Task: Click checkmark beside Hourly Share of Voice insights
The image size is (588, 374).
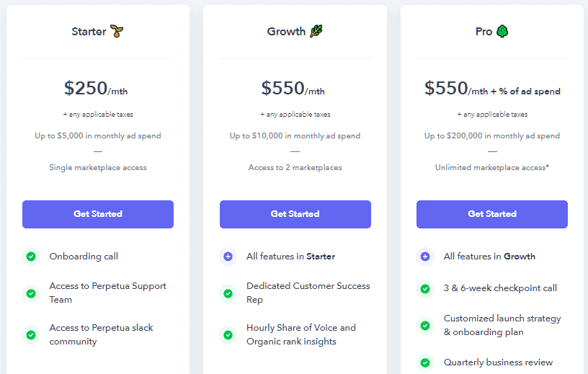Action: pos(228,334)
